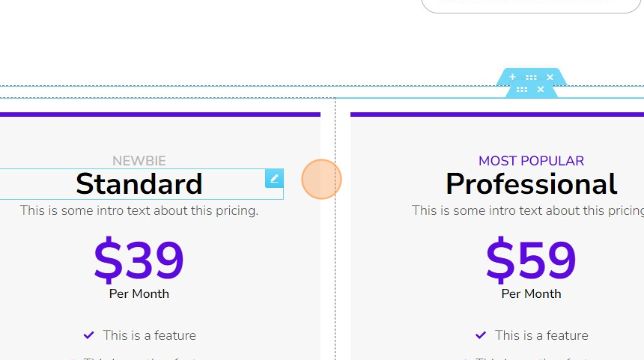Click the pencil edit icon beside Standard heading

pyautogui.click(x=274, y=179)
